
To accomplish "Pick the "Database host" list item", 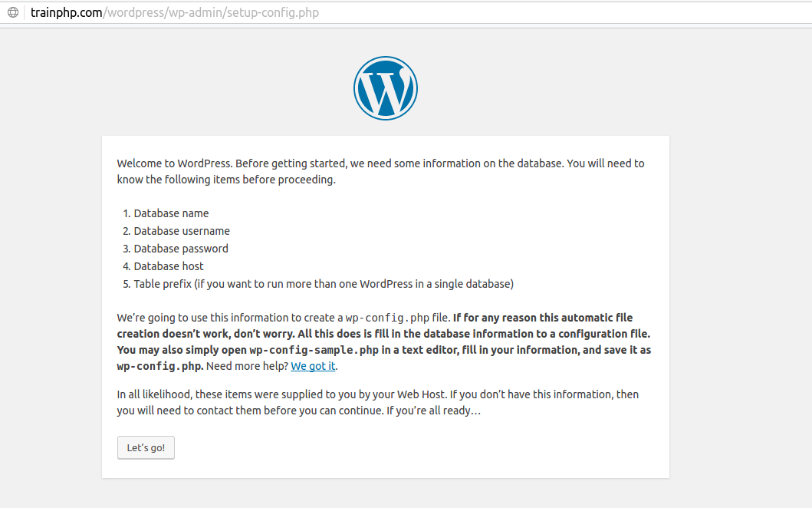I will coord(169,266).
